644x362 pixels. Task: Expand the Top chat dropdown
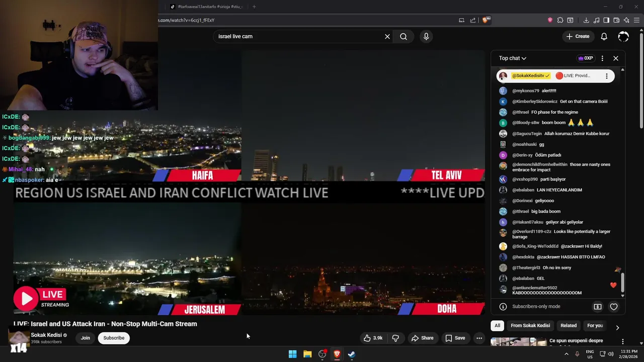coord(513,58)
